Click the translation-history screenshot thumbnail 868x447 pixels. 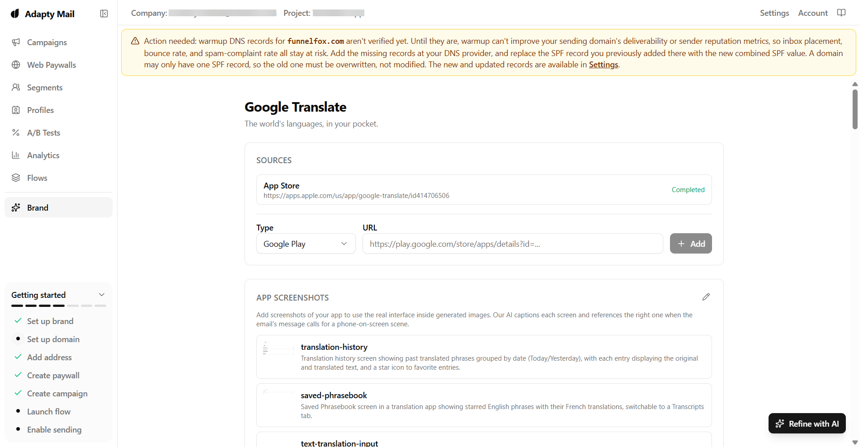coord(278,348)
